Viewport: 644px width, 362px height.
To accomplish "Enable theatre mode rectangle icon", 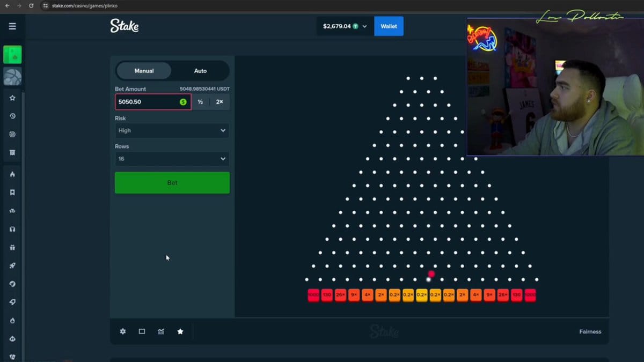I will (x=142, y=331).
